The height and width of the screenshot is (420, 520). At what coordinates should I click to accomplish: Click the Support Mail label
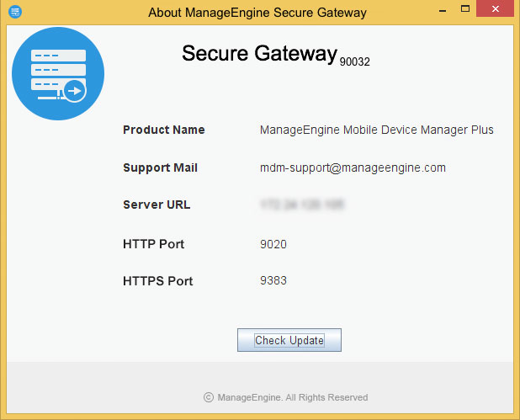pos(160,167)
